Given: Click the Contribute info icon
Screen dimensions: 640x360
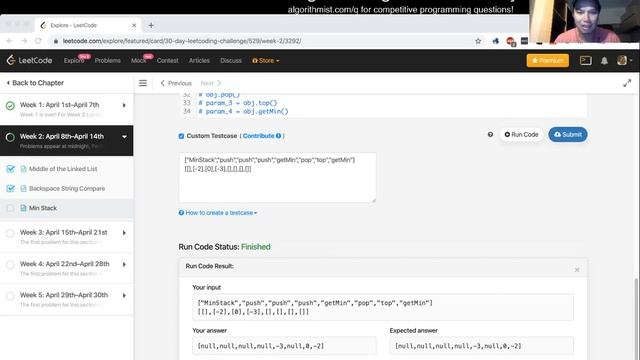Looking at the screenshot, I should pyautogui.click(x=278, y=136).
